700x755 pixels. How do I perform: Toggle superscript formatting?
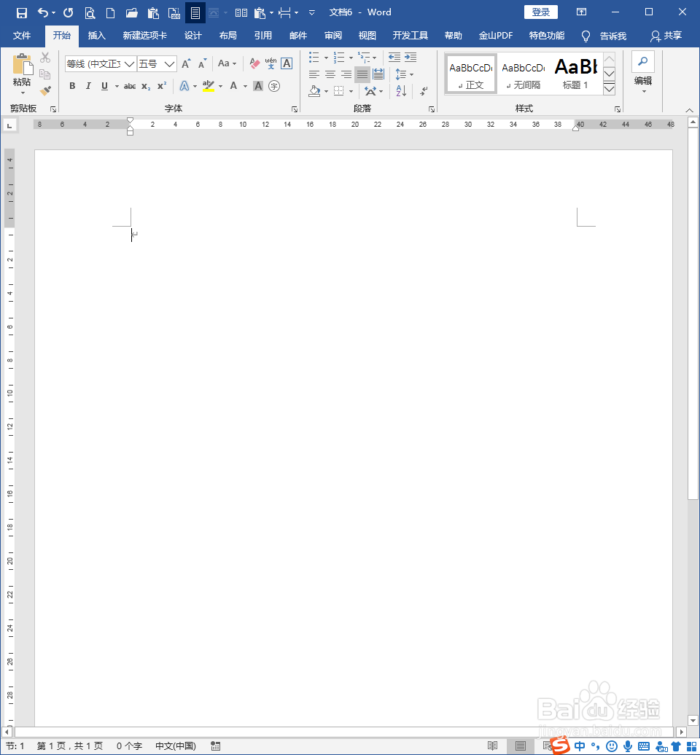(162, 86)
